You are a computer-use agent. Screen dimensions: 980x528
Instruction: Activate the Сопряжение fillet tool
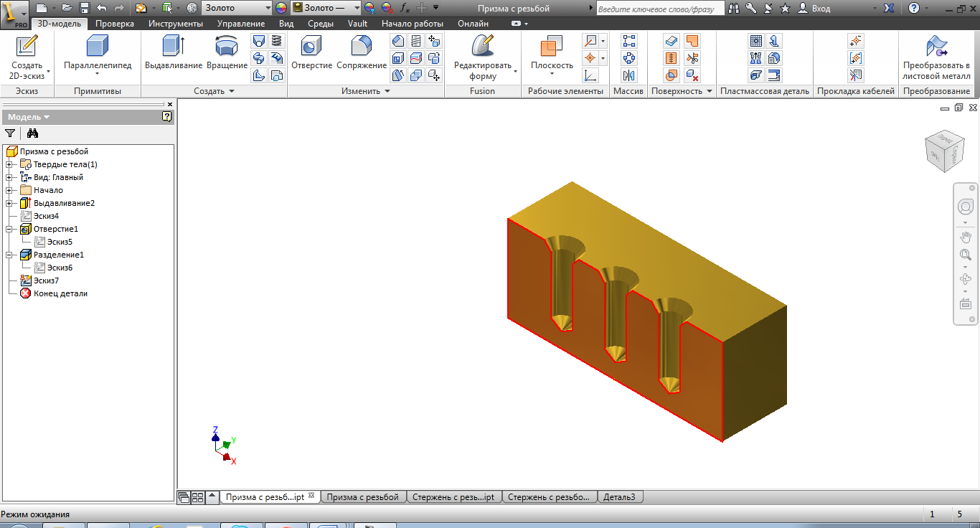[362, 53]
